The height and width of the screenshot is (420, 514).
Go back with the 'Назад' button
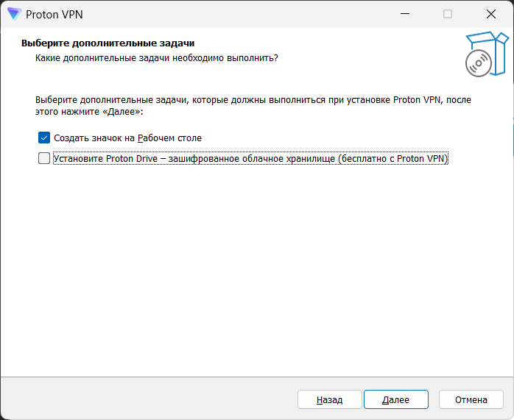pos(329,400)
